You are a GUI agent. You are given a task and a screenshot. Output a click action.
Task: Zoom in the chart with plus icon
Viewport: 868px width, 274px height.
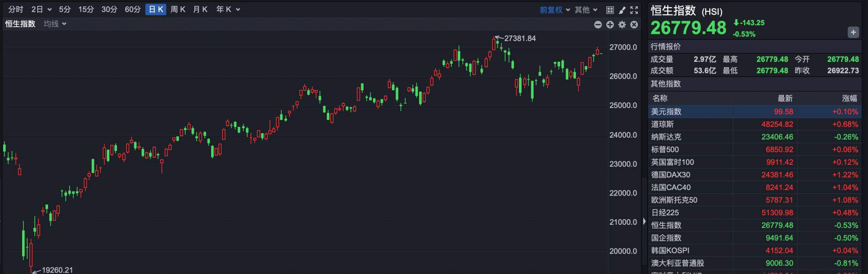point(610,24)
